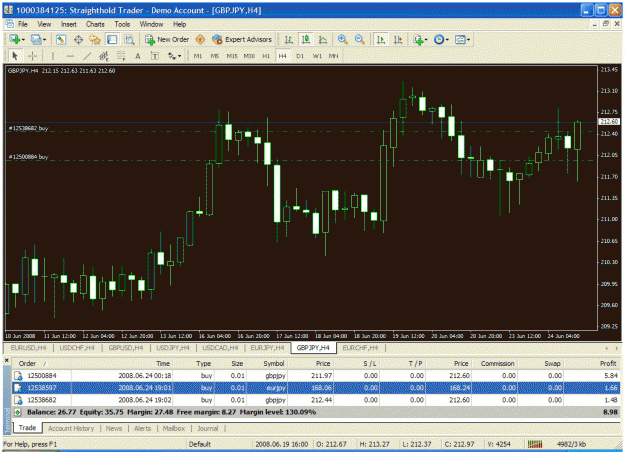Switch chart to Candlesticks icon
The width and height of the screenshot is (625, 452).
[x=306, y=39]
